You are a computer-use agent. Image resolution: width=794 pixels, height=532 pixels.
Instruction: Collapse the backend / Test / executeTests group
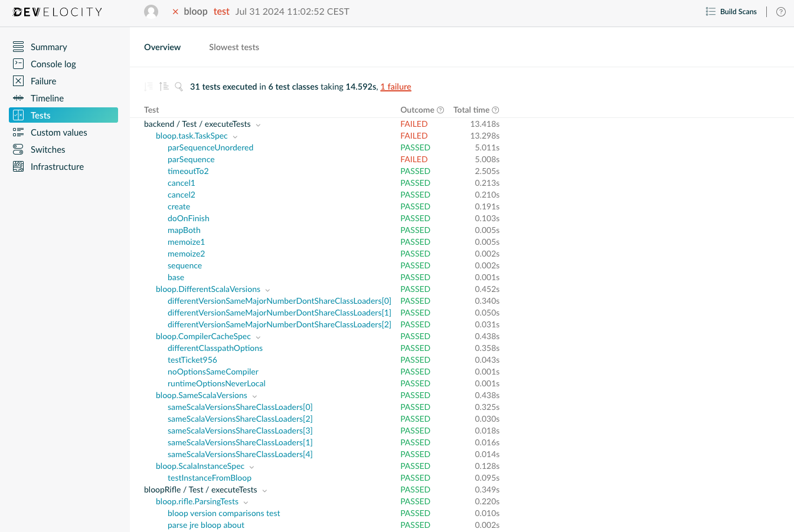coord(258,124)
